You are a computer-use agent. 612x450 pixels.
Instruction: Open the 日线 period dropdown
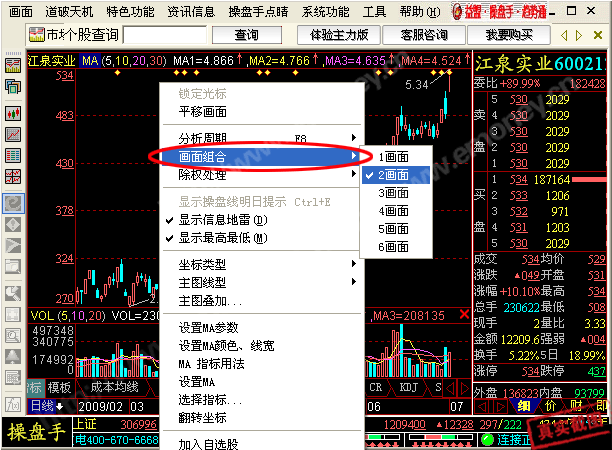(46, 406)
